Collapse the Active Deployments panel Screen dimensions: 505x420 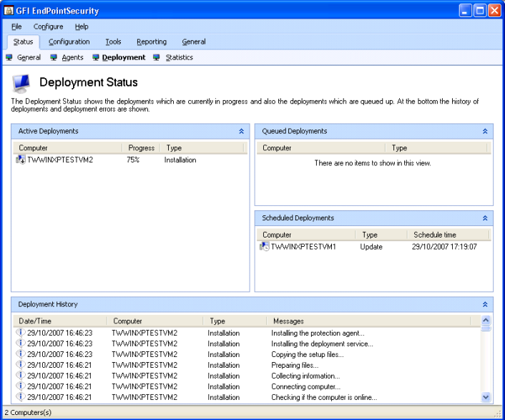242,131
